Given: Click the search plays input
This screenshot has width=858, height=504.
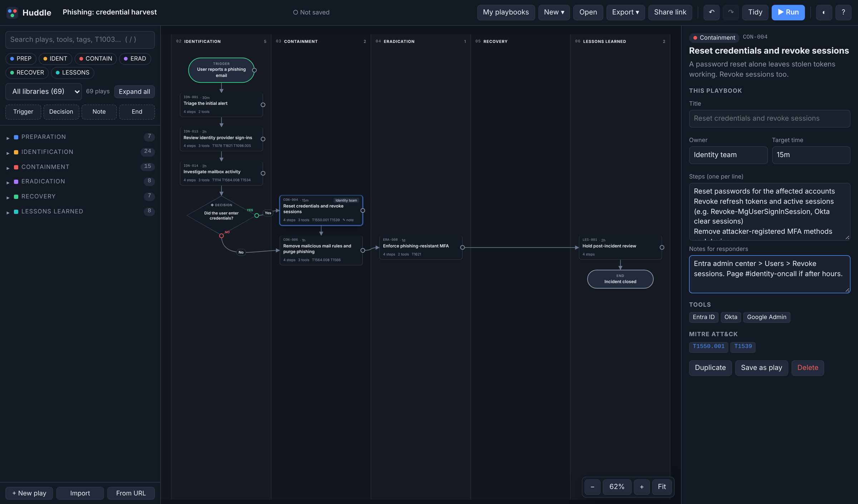Looking at the screenshot, I should 80,40.
